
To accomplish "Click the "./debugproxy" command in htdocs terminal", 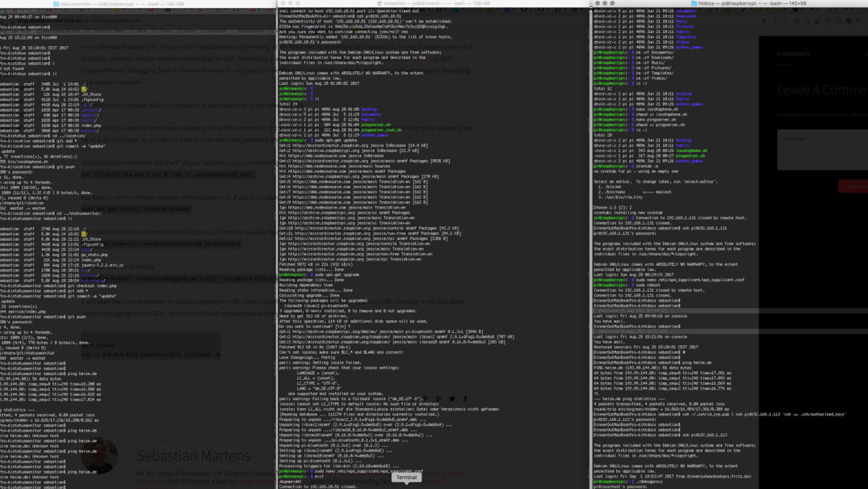I will [651, 481].
